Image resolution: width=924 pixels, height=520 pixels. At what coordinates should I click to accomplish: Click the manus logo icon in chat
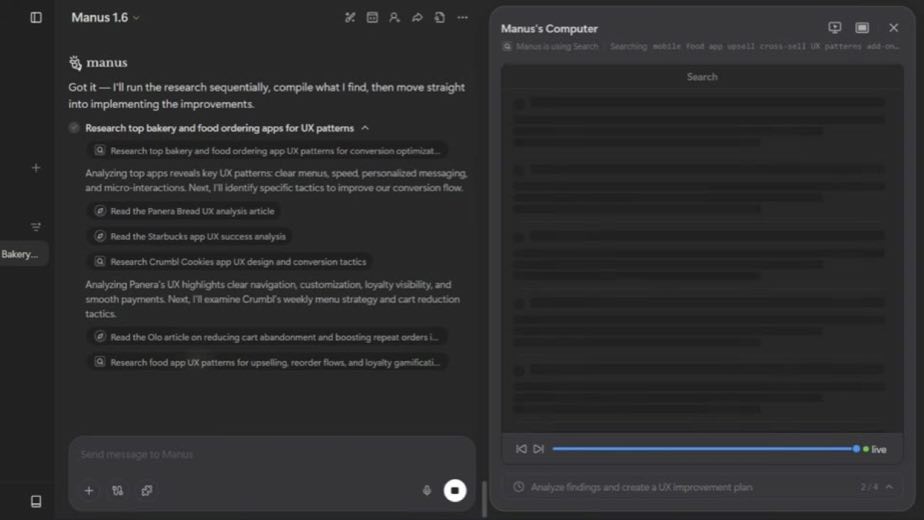[75, 62]
